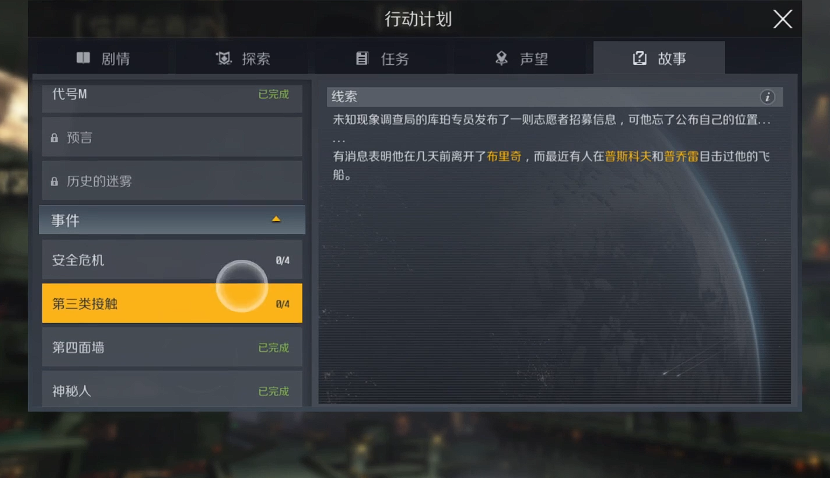Collapse the 事件 section arrow
830x478 pixels.
[276, 219]
